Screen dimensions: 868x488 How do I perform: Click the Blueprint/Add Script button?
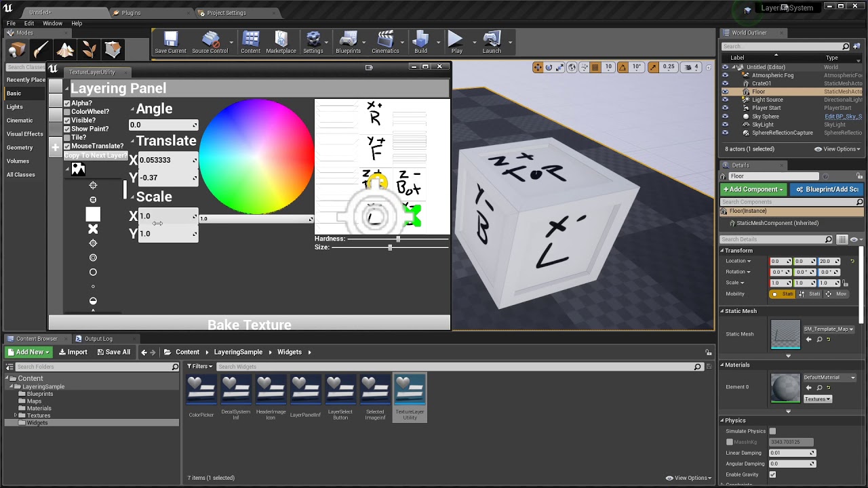[827, 189]
